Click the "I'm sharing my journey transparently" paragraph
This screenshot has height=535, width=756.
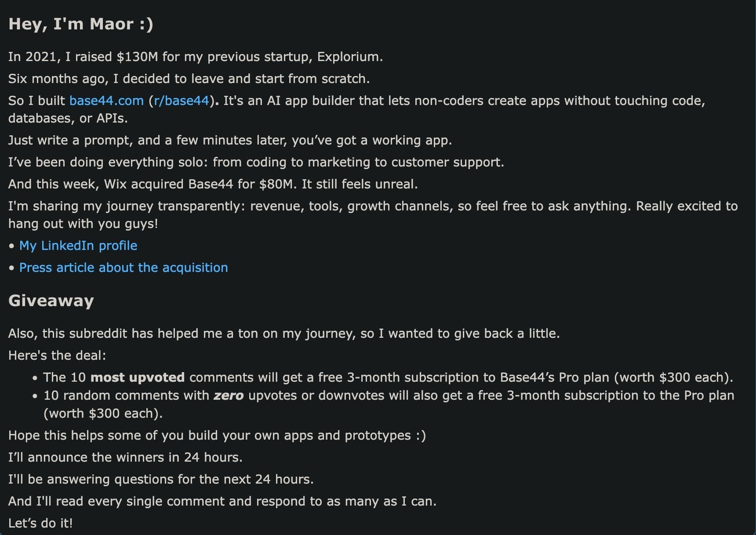373,215
